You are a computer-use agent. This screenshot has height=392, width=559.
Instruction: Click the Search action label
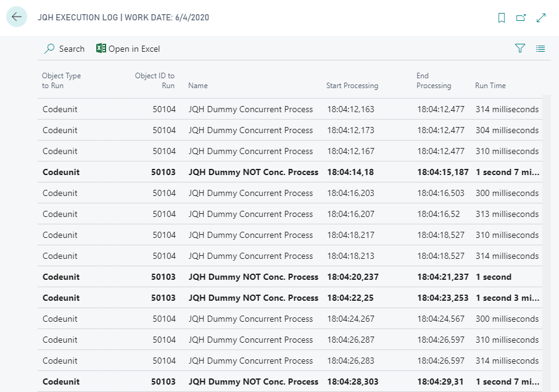tap(72, 49)
